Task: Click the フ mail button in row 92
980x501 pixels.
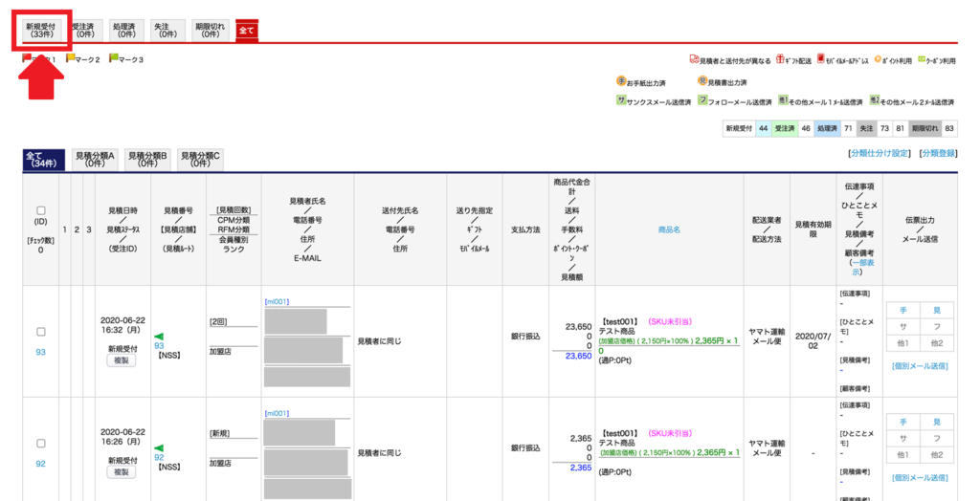Action: [936, 437]
